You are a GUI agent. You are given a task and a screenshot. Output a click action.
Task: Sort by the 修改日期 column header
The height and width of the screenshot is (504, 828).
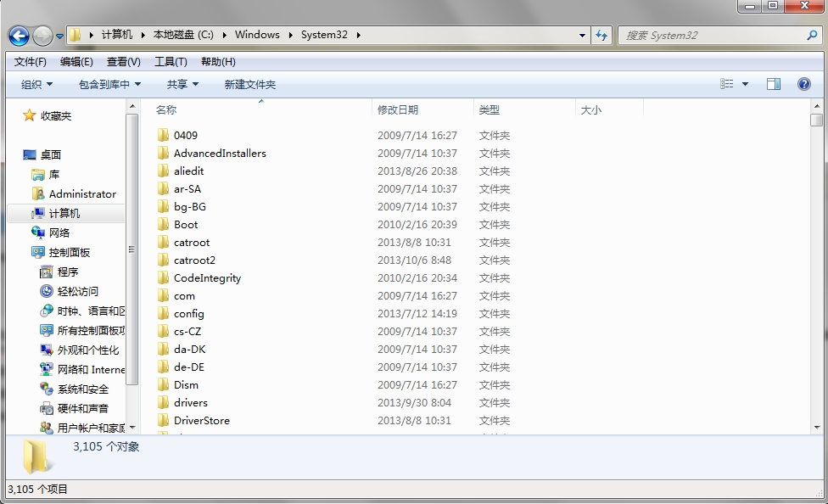398,109
